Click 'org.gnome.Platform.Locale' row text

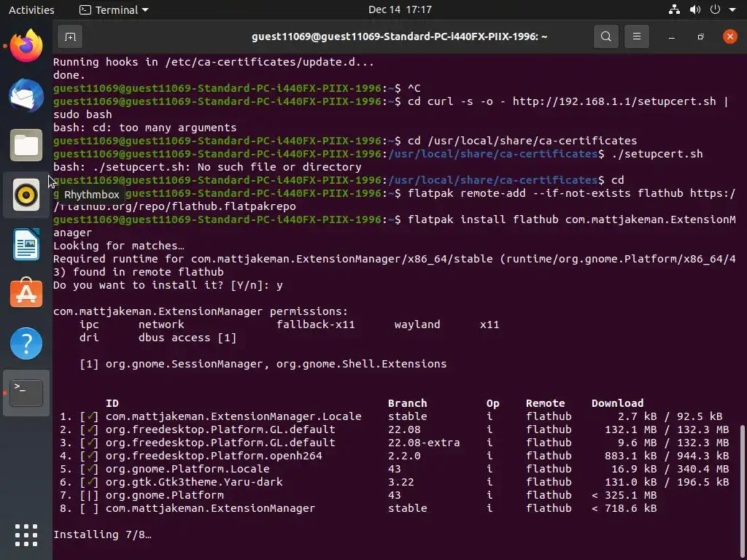[x=187, y=469]
